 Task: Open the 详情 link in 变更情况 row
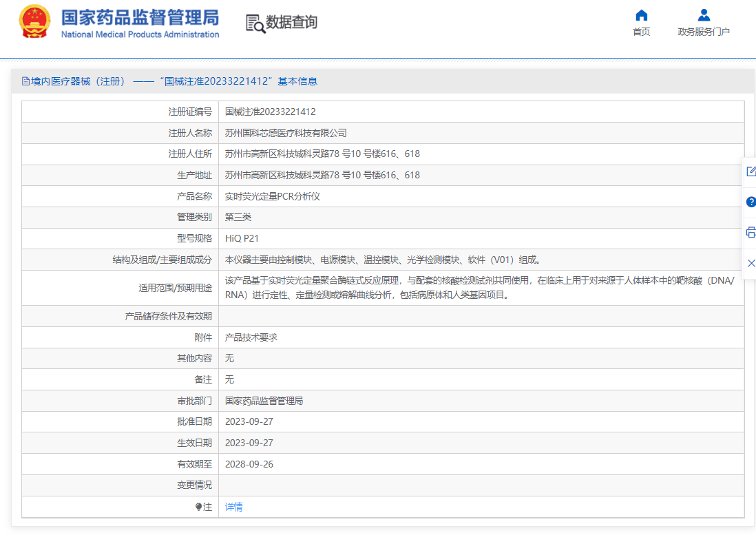[232, 506]
